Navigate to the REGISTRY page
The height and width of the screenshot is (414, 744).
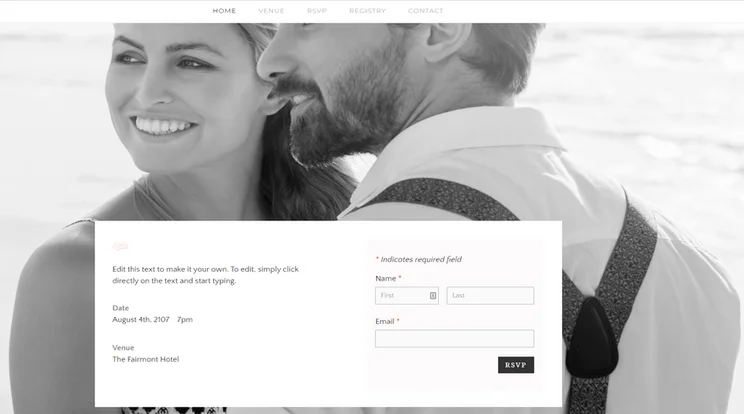pos(367,10)
